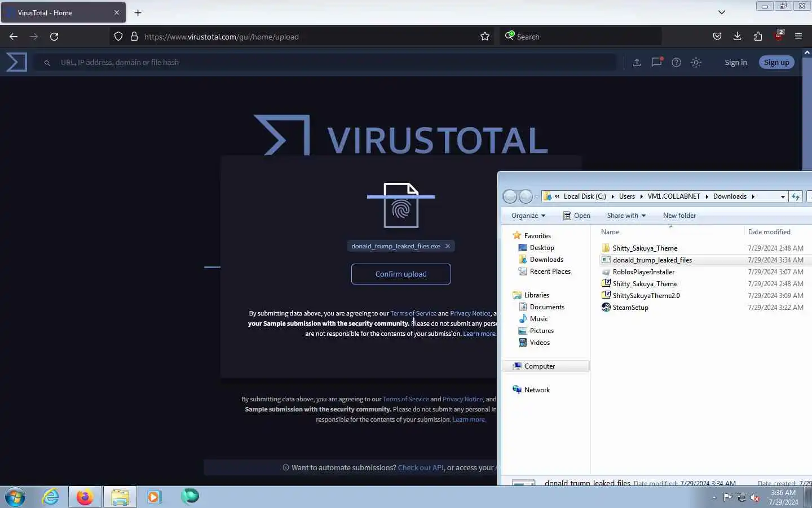Open the Firefox extensions puzzle icon
Image resolution: width=812 pixels, height=508 pixels.
758,37
